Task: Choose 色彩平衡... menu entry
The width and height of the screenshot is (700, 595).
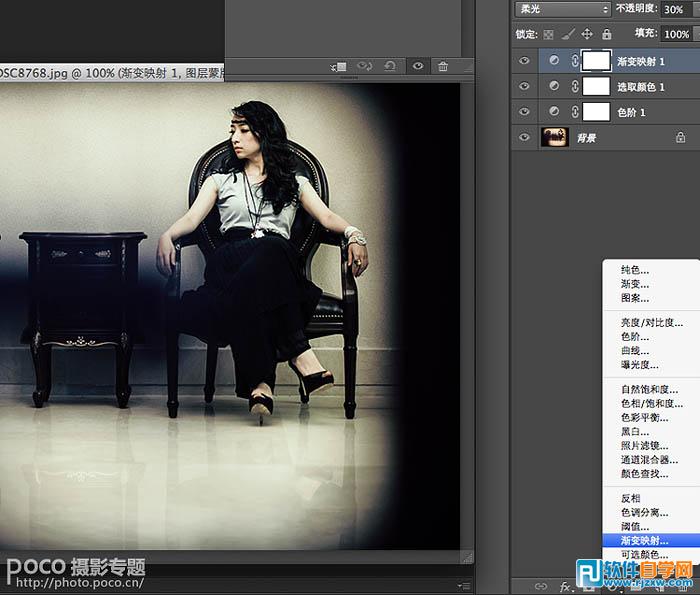Action: pyautogui.click(x=645, y=418)
